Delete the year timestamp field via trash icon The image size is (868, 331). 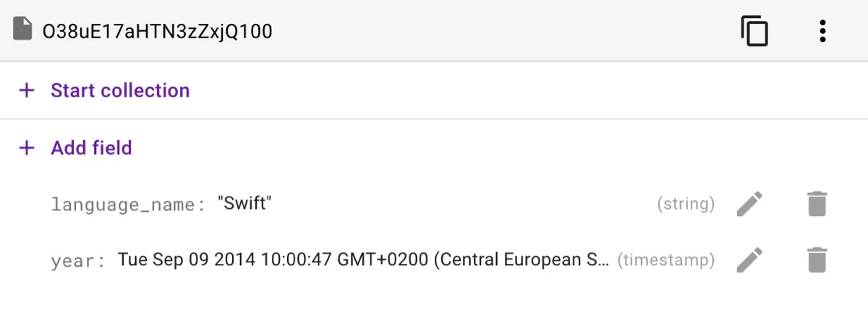pos(817,259)
